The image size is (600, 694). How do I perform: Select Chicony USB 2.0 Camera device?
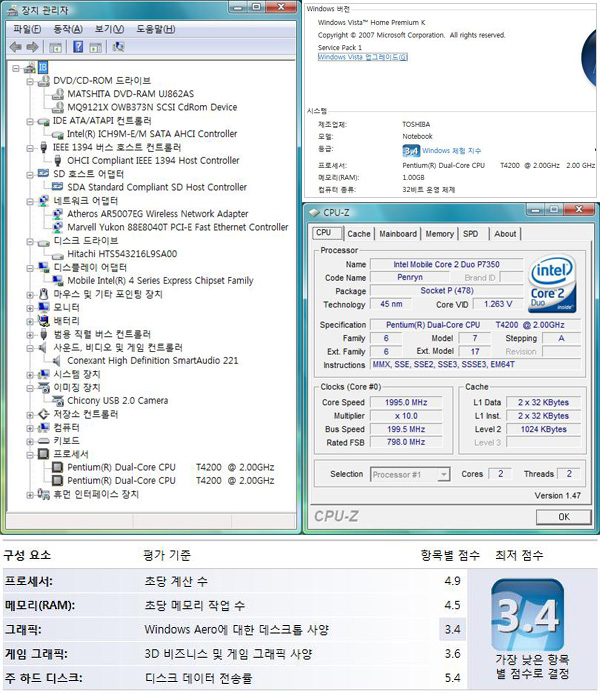pyautogui.click(x=118, y=401)
